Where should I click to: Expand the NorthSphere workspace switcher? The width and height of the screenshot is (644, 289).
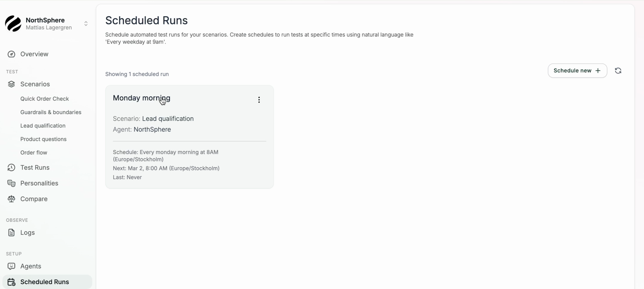tap(86, 24)
